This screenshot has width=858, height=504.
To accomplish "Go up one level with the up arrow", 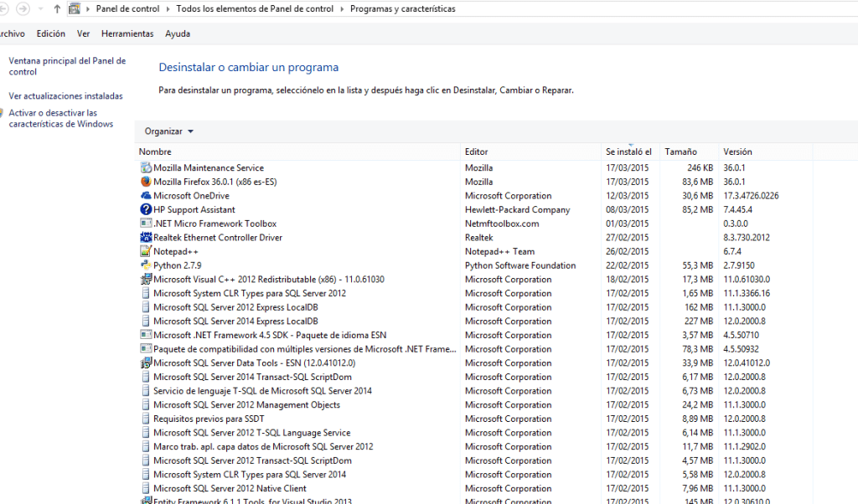I will click(57, 8).
